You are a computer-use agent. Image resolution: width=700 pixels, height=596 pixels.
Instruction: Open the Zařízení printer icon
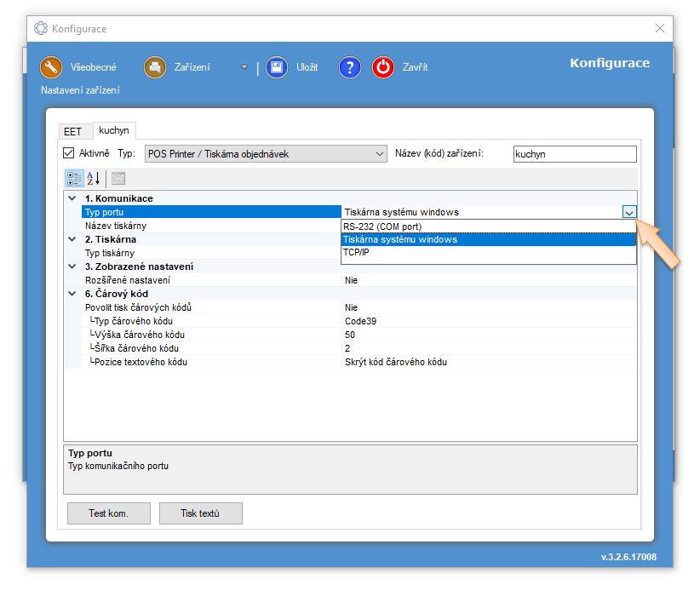[x=155, y=67]
